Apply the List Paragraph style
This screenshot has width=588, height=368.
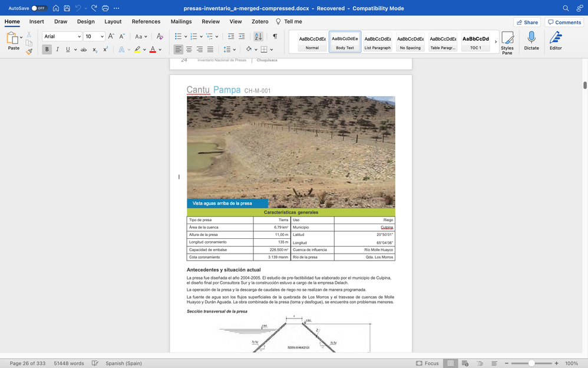[x=378, y=42]
